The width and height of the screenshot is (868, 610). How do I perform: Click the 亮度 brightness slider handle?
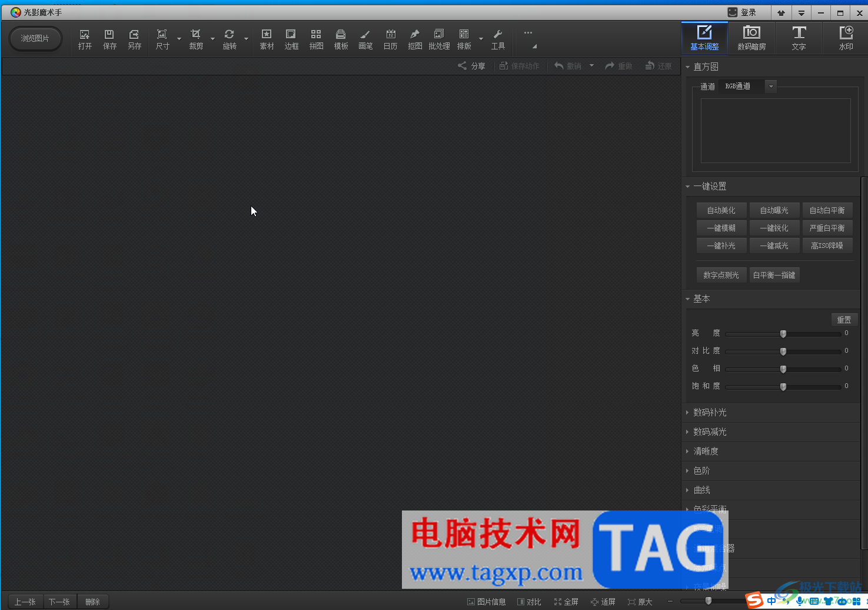[783, 334]
